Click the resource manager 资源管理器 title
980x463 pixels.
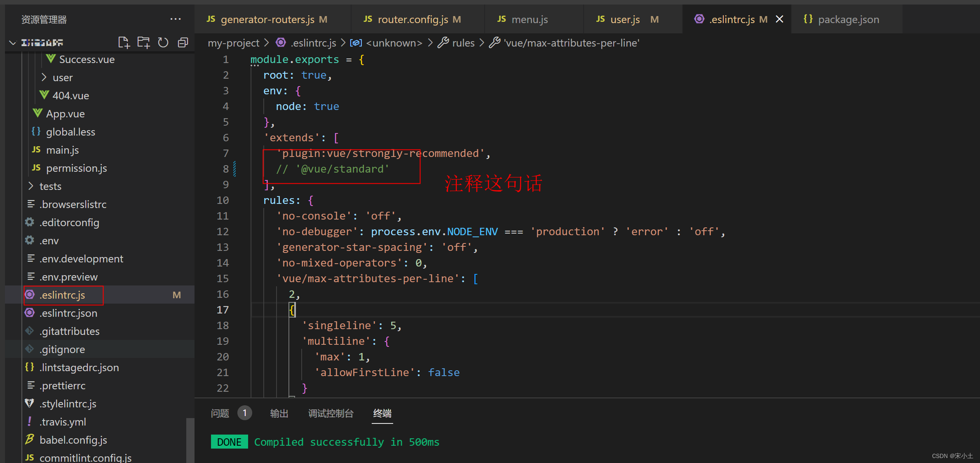click(44, 19)
